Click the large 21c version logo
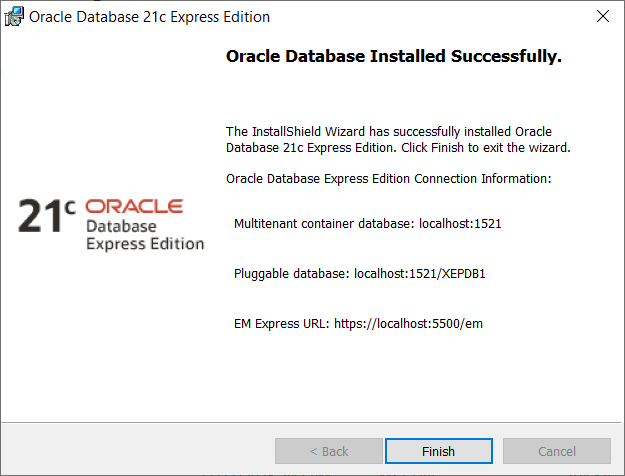This screenshot has height=476, width=625. tap(46, 216)
